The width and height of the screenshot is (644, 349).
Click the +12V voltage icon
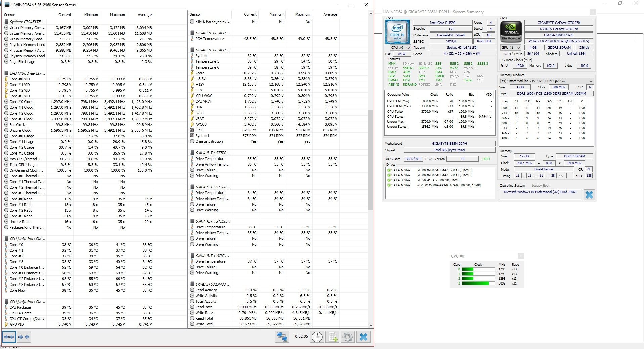(192, 84)
